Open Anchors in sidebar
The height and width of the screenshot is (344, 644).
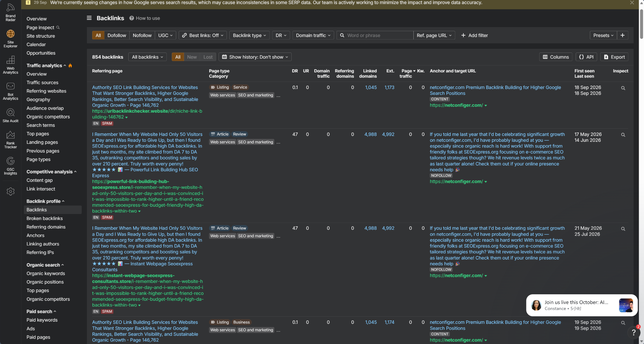pyautogui.click(x=36, y=235)
